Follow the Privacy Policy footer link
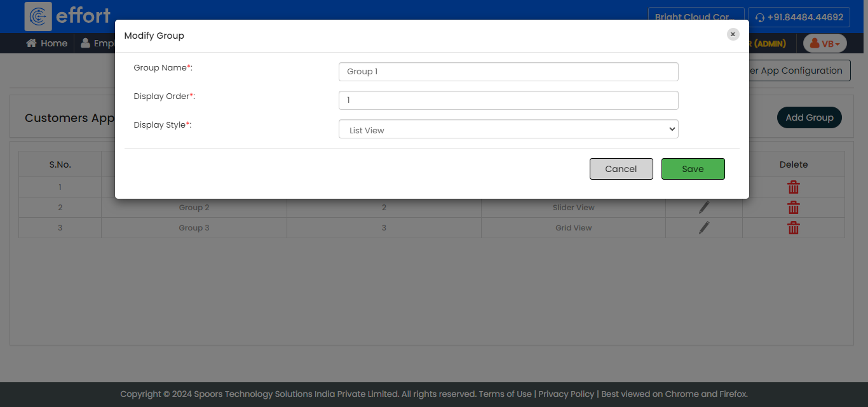Screen dimensions: 868x407 tap(566, 394)
